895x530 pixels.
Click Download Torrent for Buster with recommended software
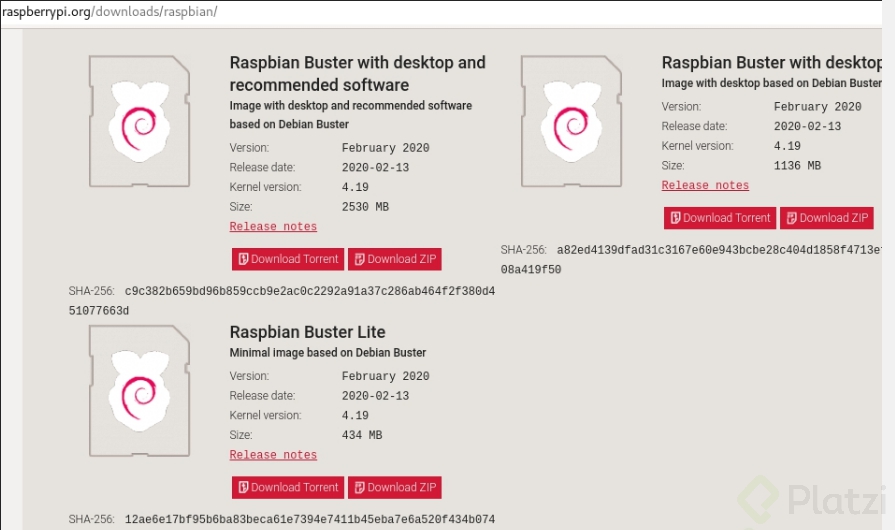tap(288, 259)
